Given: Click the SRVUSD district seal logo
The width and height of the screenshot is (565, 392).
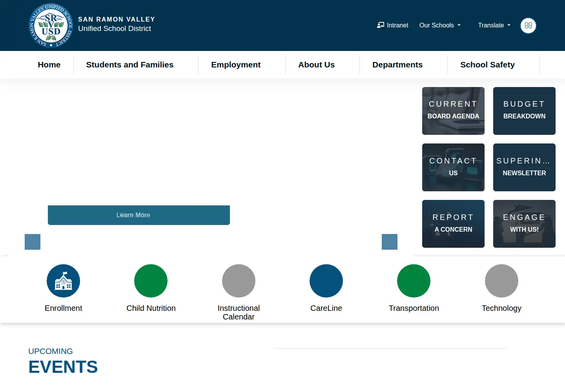Looking at the screenshot, I should pos(51,25).
